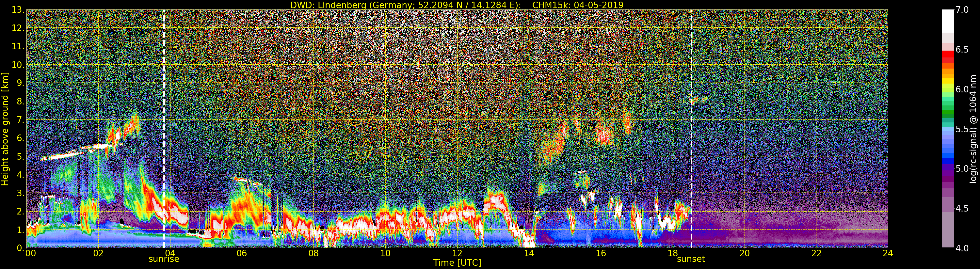This screenshot has width=980, height=269.
Task: Click the height axis tick '3.'
Action: point(20,193)
